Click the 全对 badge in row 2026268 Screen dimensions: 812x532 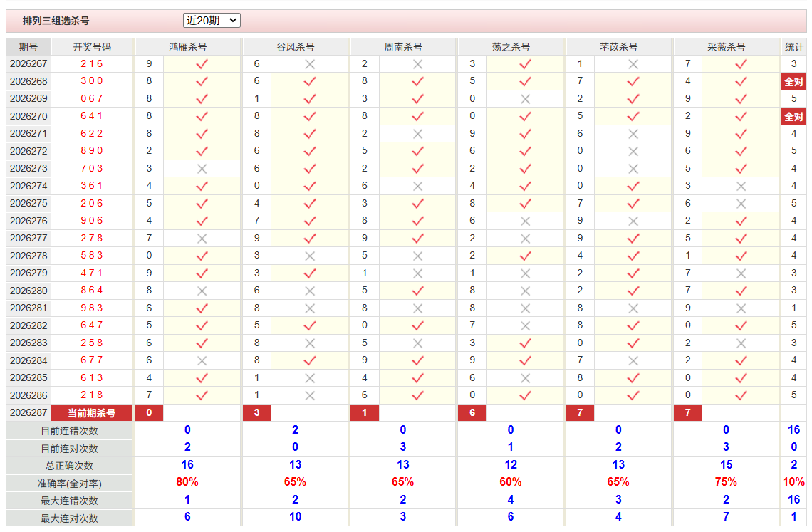click(x=794, y=82)
